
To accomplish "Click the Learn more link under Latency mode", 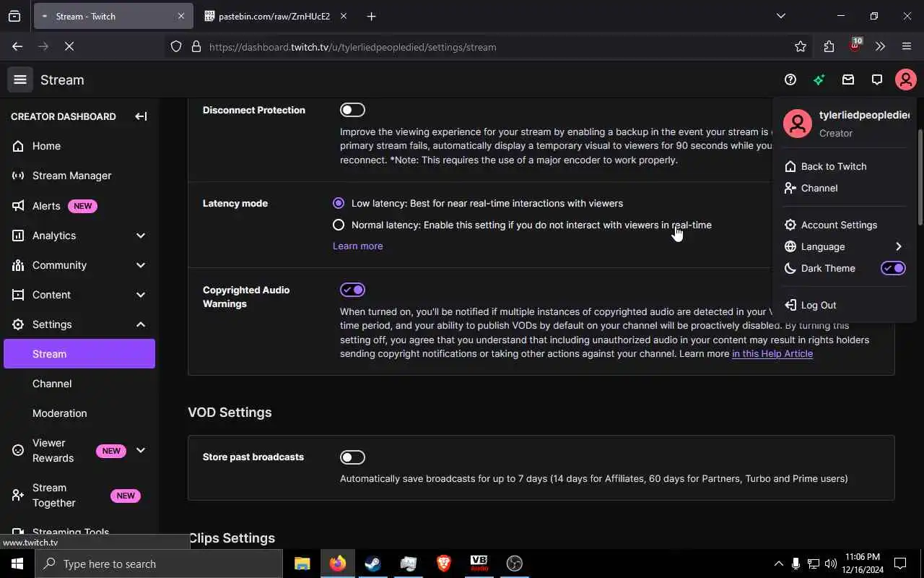I will [x=358, y=246].
